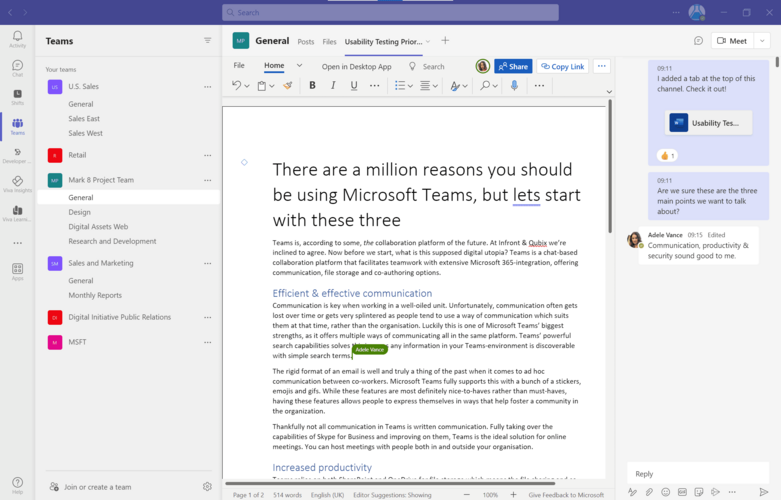This screenshot has width=781, height=500.
Task: Open the Apps store icon
Action: coord(17,271)
